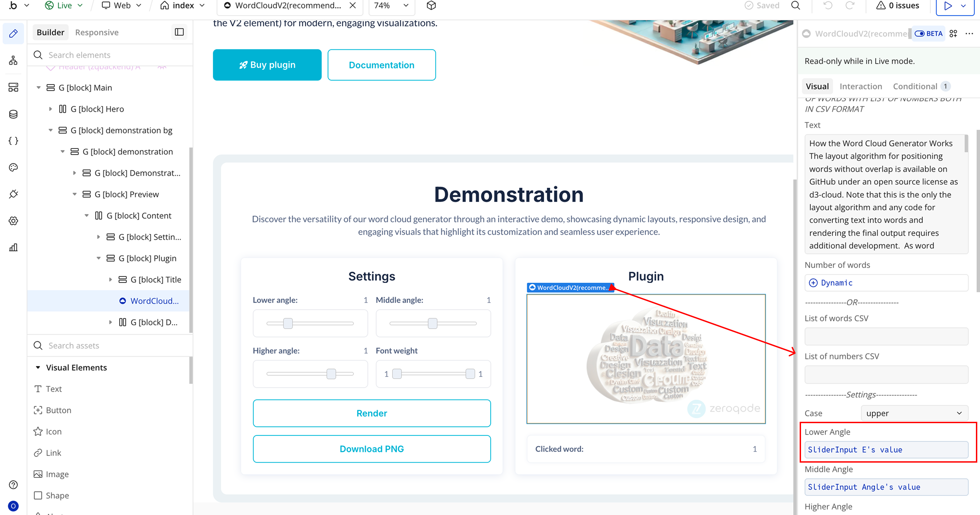The height and width of the screenshot is (515, 980).
Task: Open the Case dropdown set to upper
Action: [x=914, y=413]
